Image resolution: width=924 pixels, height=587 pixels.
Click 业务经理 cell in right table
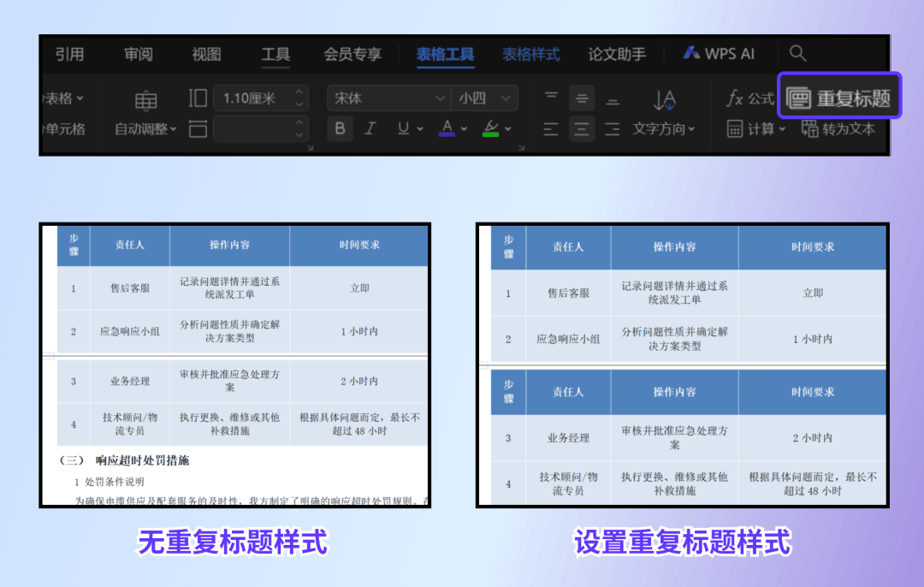[568, 438]
